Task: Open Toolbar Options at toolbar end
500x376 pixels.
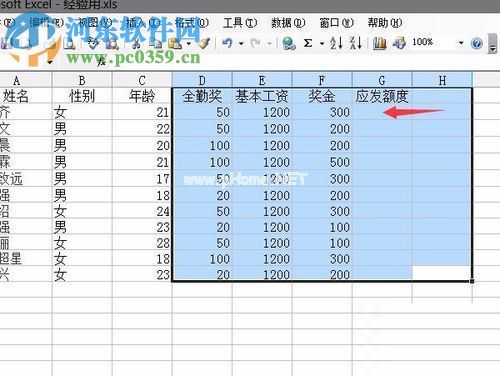Action: [493, 44]
